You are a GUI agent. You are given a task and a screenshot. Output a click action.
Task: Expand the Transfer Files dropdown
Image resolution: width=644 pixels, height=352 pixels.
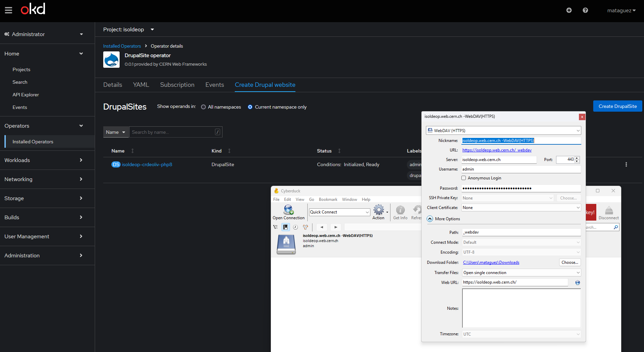(x=521, y=273)
